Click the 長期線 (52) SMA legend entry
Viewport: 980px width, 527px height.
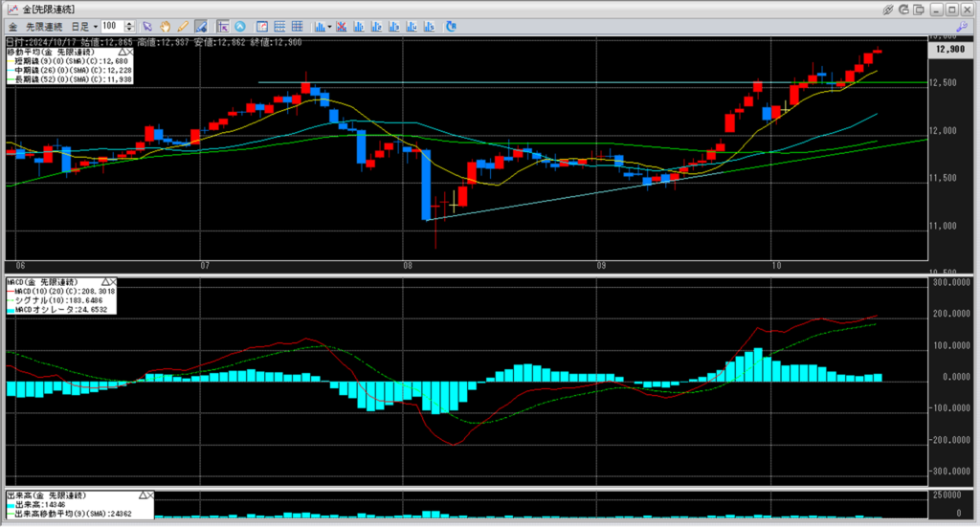[69, 80]
